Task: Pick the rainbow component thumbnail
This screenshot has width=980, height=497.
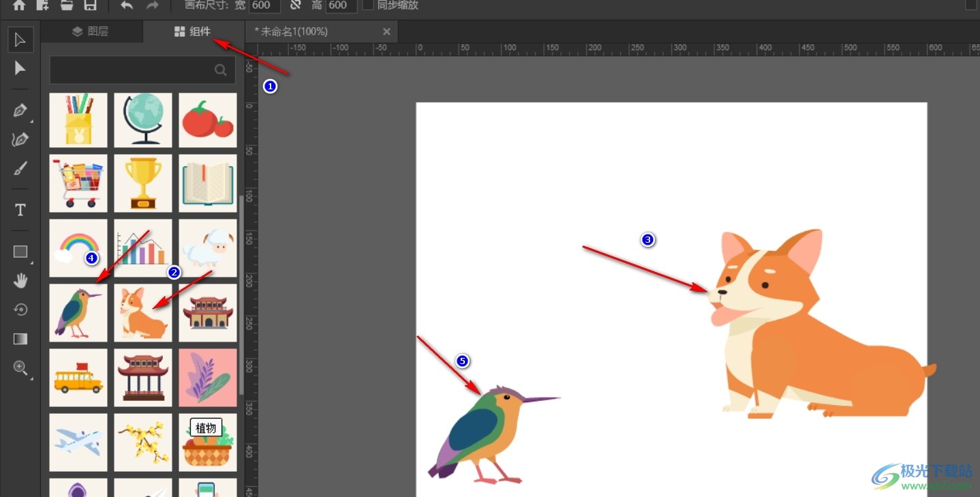Action: [x=78, y=247]
